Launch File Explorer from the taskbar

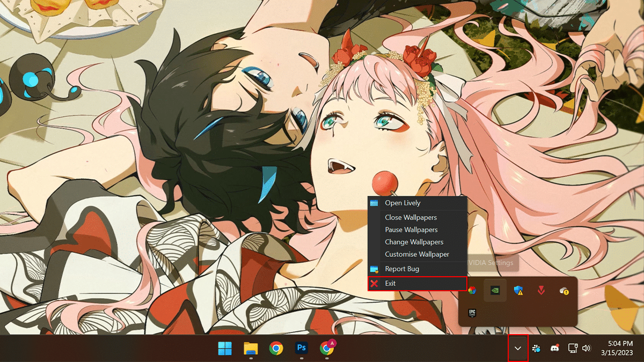click(251, 349)
